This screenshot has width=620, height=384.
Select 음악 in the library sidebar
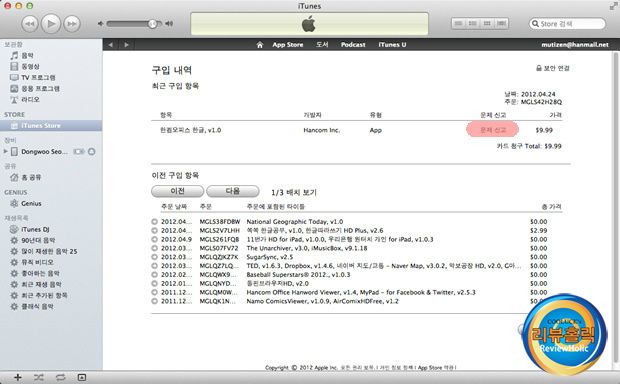27,55
